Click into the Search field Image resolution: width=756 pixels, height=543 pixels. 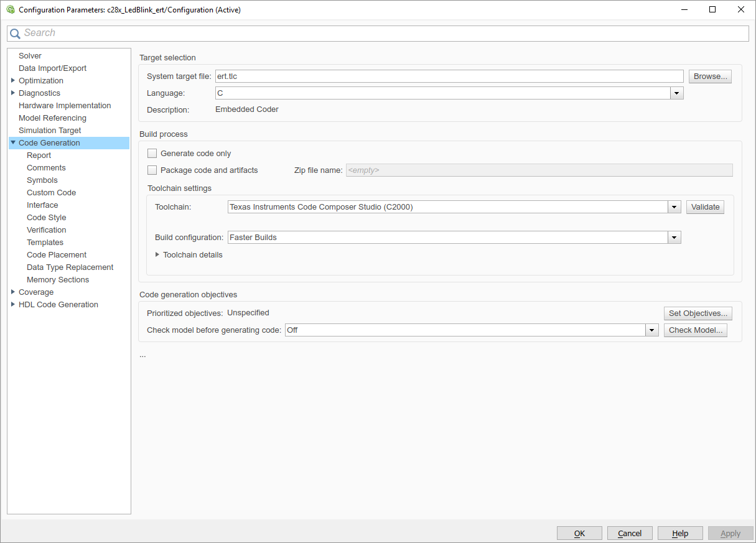(378, 34)
